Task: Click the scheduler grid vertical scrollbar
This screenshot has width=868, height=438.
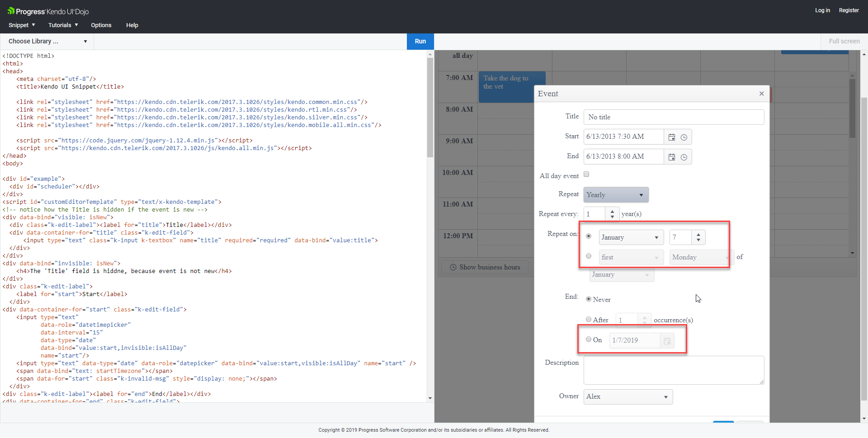Action: [852, 108]
